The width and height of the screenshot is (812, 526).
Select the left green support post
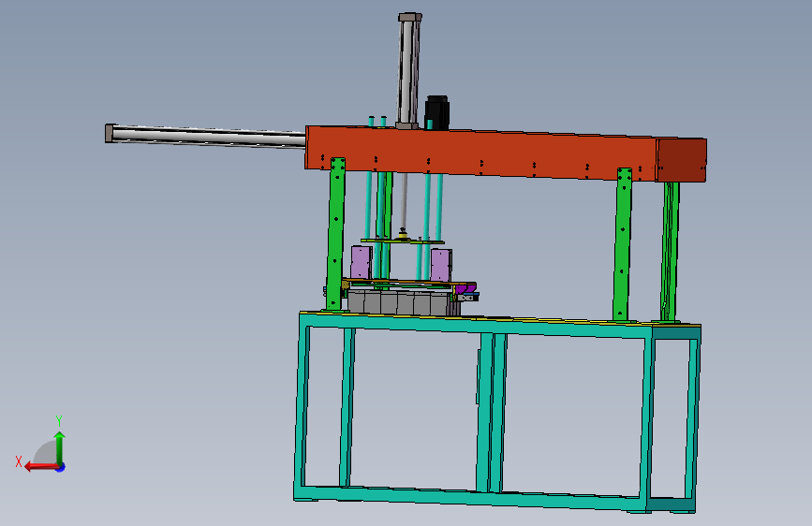(x=335, y=234)
